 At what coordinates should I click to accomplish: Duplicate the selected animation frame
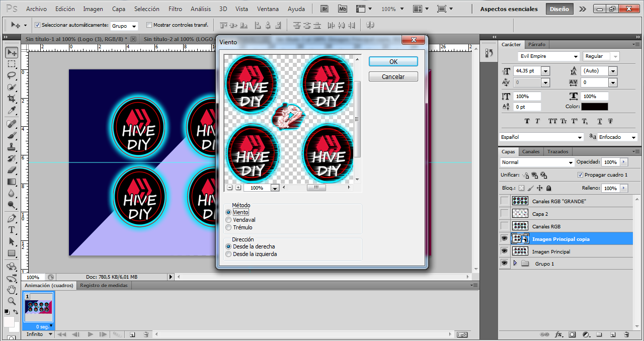132,334
